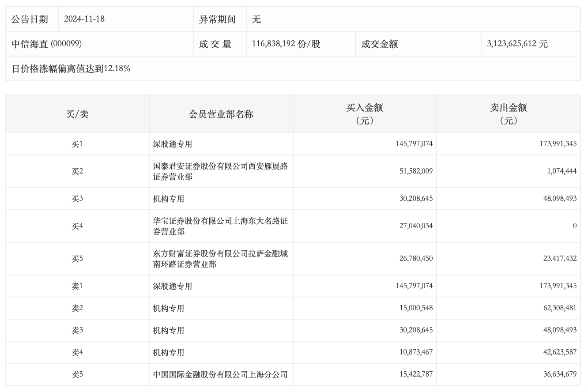
Task: Click the 异常期间 label cell
Action: point(217,19)
